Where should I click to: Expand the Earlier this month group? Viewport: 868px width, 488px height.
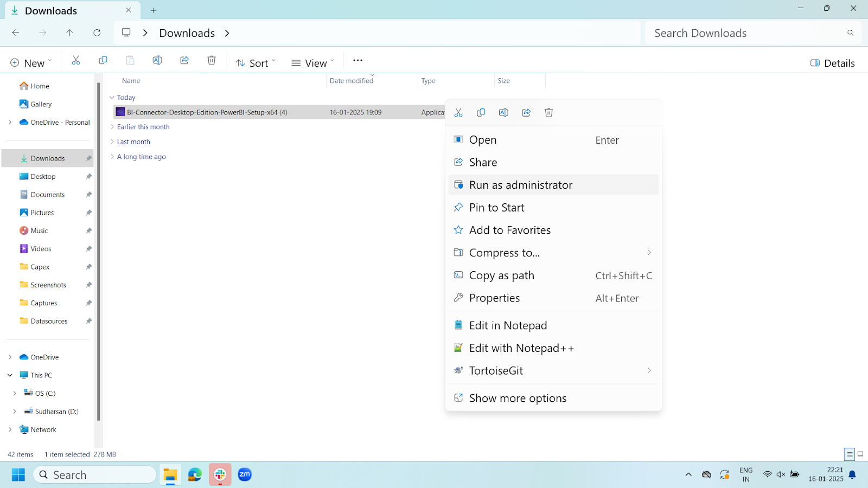click(112, 127)
